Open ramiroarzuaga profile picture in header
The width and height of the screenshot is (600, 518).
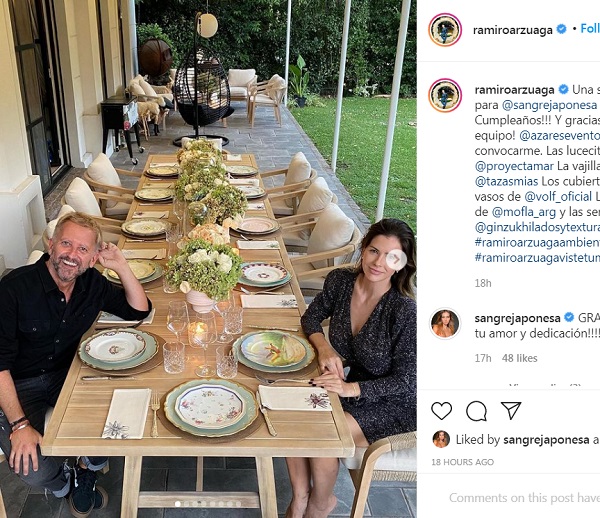[x=445, y=30]
